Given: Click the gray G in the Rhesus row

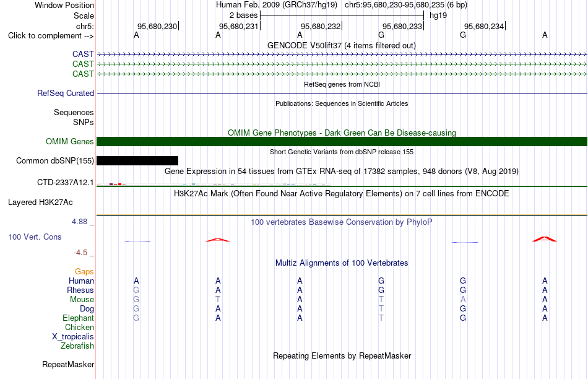Looking at the screenshot, I should point(136,290).
